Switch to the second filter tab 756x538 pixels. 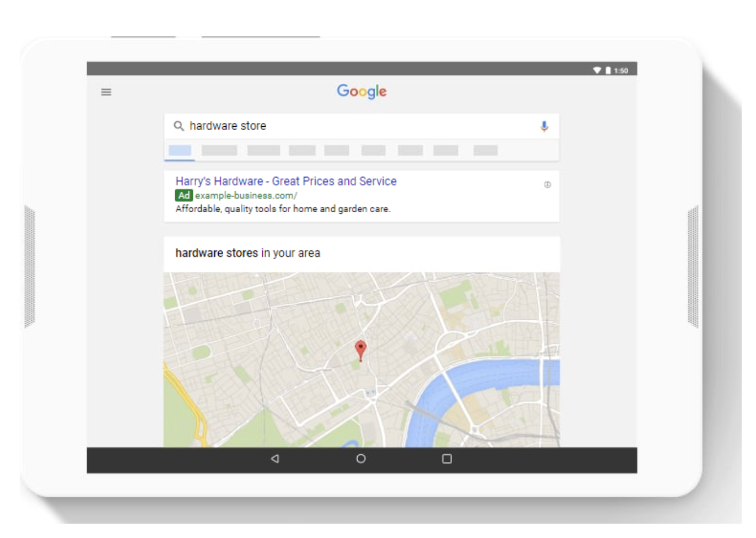coord(219,149)
